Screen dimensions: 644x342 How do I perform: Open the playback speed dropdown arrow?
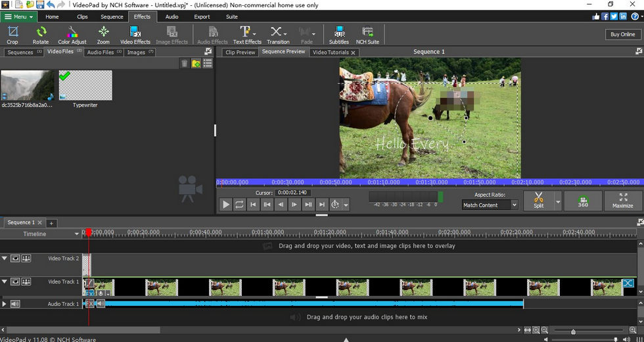click(346, 205)
